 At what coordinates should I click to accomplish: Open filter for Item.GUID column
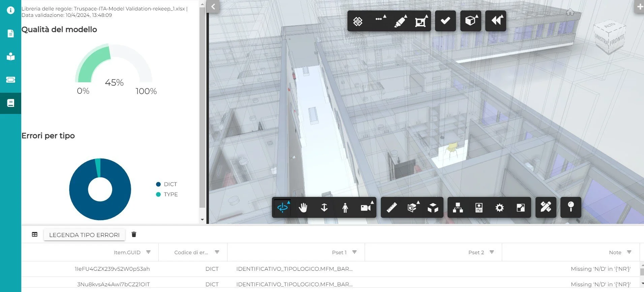[148, 252]
